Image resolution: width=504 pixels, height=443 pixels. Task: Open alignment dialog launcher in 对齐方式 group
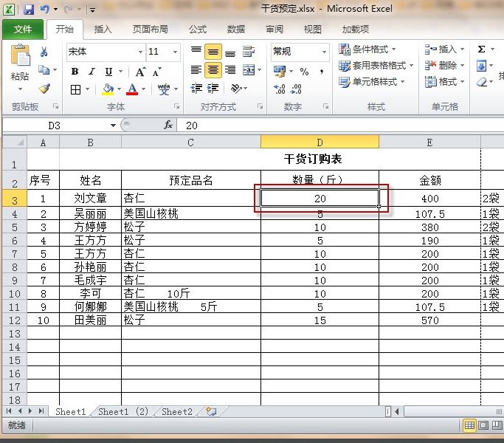(260, 106)
